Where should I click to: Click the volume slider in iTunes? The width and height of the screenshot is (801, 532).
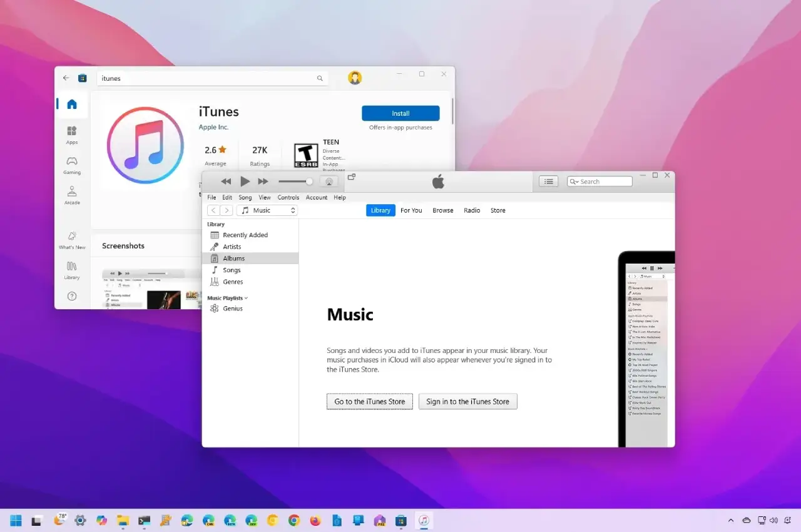pos(295,182)
